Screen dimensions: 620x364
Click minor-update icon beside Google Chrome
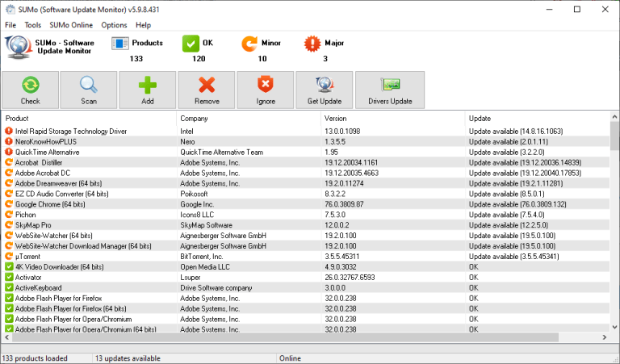9,204
